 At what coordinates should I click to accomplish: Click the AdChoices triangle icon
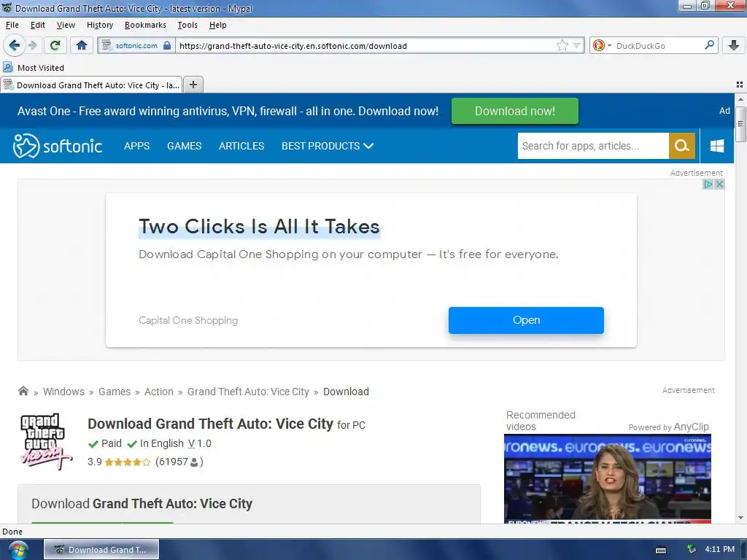pyautogui.click(x=708, y=184)
